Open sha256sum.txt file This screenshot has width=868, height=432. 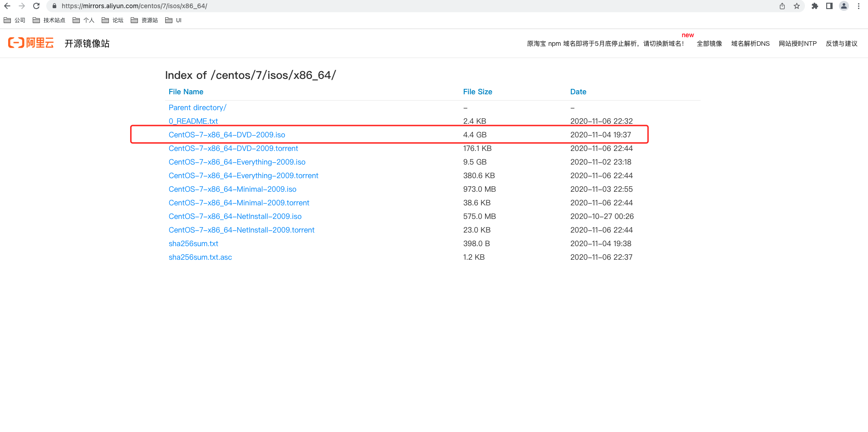point(193,243)
